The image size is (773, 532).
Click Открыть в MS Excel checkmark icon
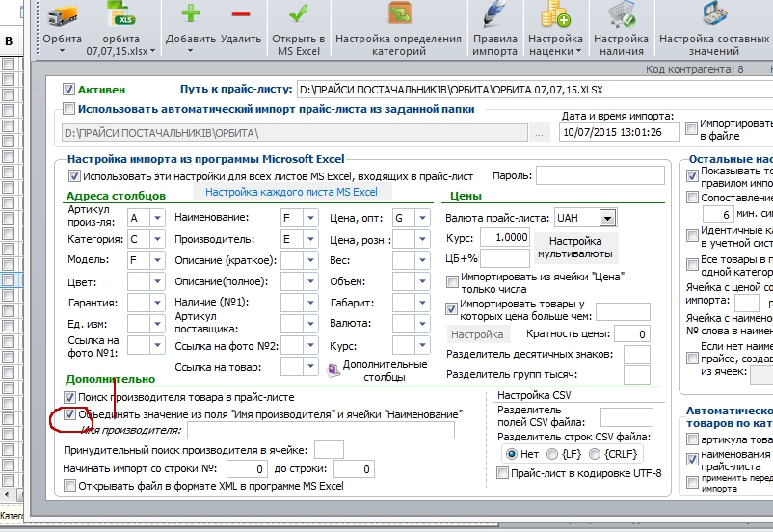298,13
